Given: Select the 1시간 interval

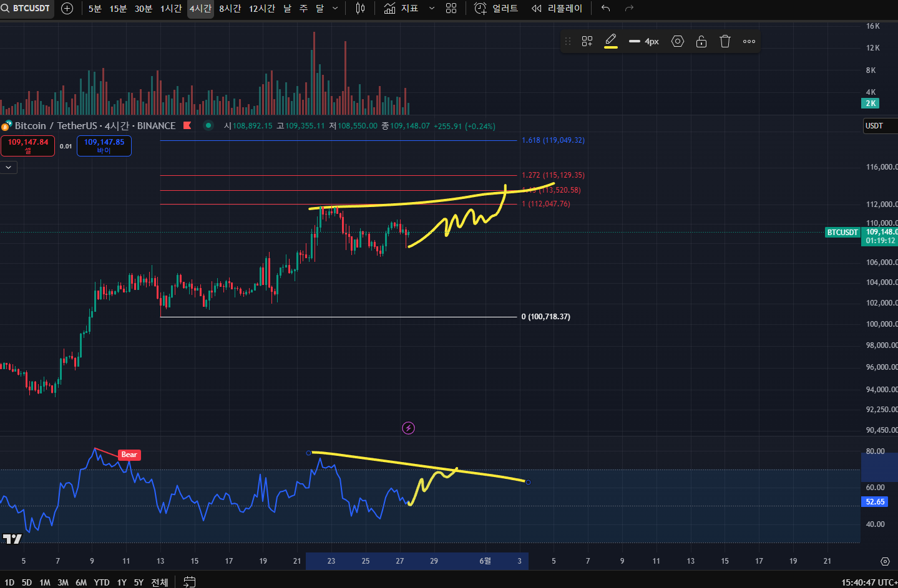Looking at the screenshot, I should [x=171, y=8].
